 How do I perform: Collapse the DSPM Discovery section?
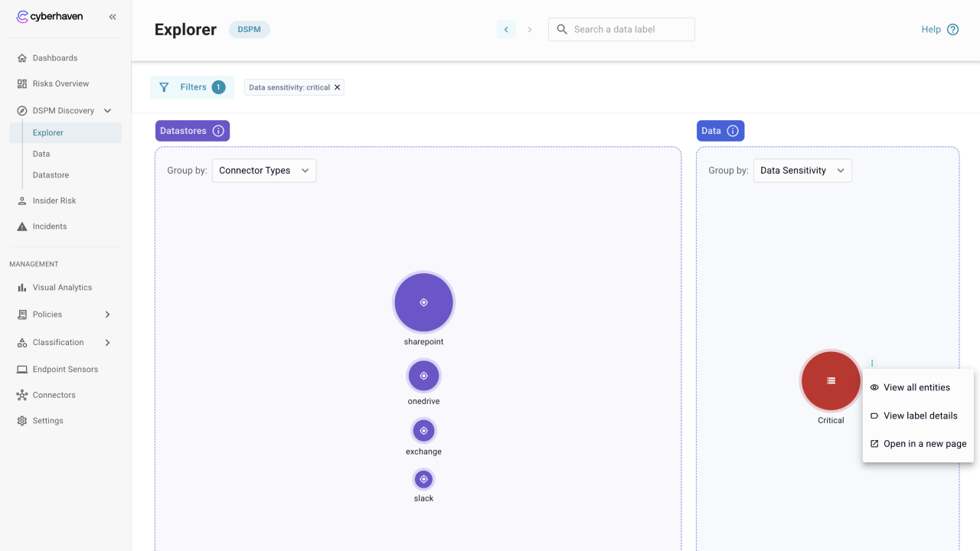(107, 111)
